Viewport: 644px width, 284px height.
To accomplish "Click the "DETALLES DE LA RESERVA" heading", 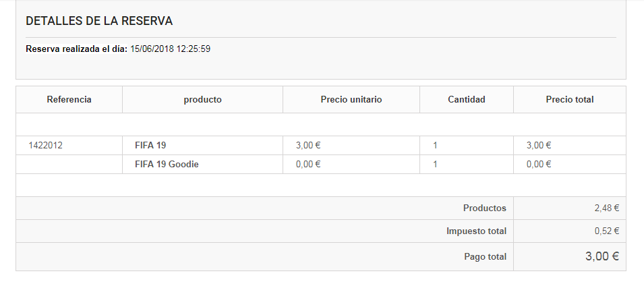I will (99, 21).
